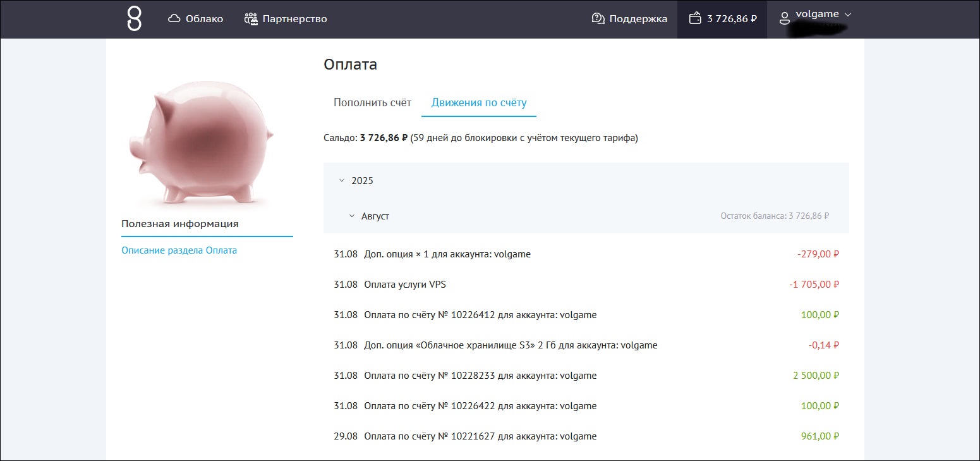980x461 pixels.
Task: Click the amount -0,14 ₽
Action: click(x=824, y=345)
